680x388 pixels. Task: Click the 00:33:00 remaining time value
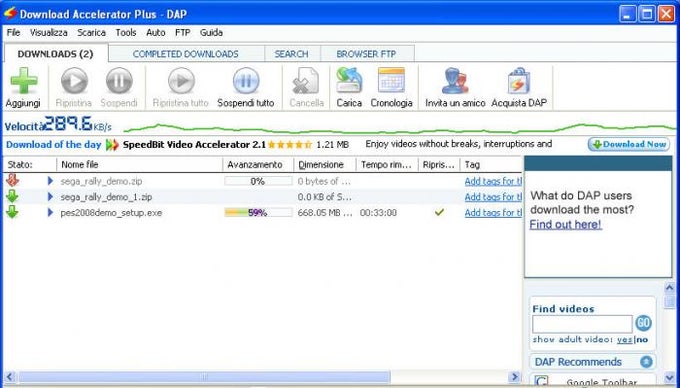(378, 213)
